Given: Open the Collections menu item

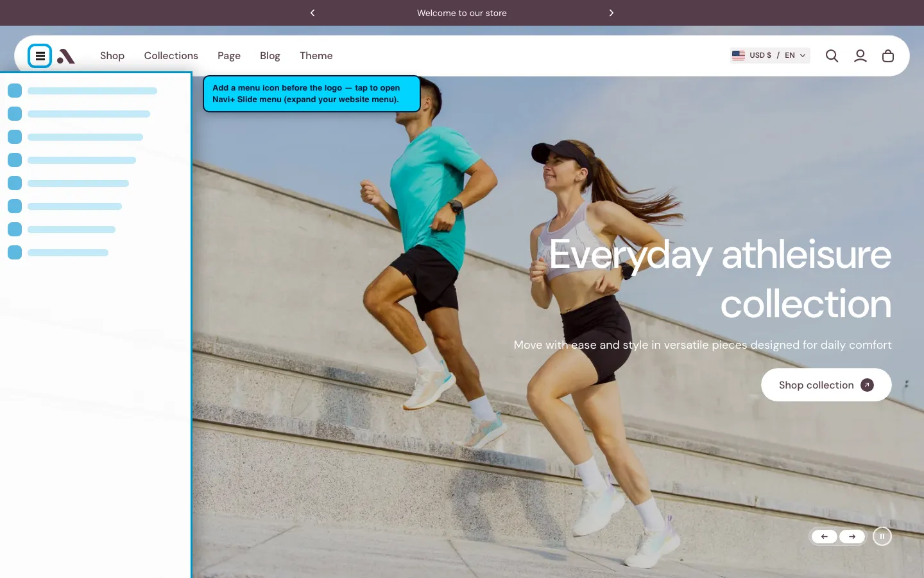Looking at the screenshot, I should 171,56.
